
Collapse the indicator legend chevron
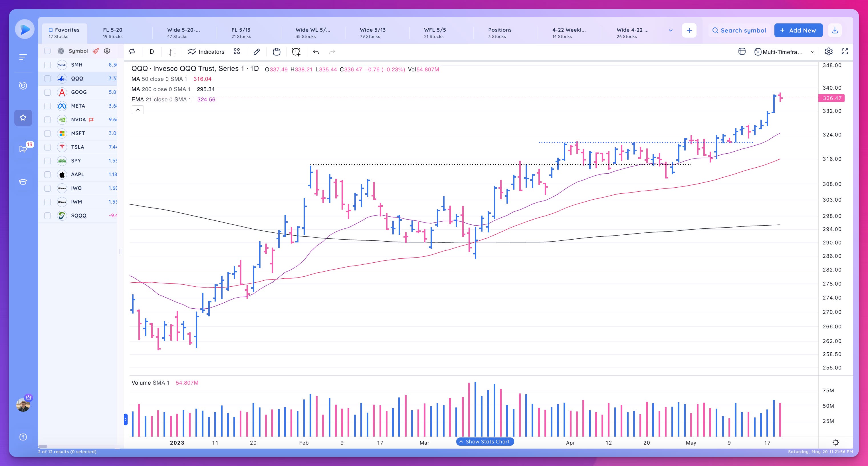(138, 110)
